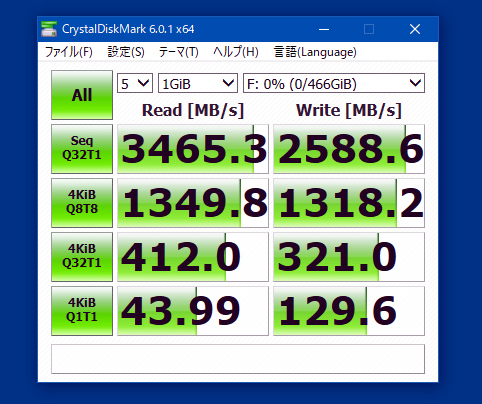The height and width of the screenshot is (404, 482).
Task: Run all benchmarks with the All button
Action: point(82,95)
